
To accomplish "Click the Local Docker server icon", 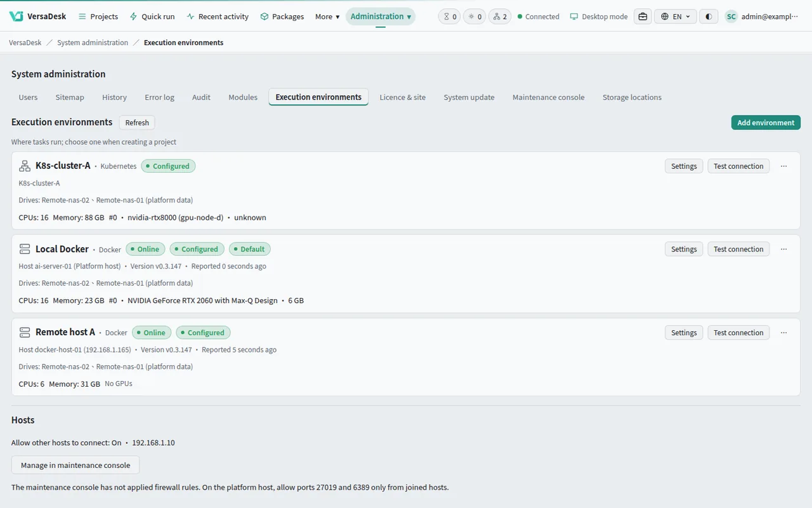I will tap(25, 249).
